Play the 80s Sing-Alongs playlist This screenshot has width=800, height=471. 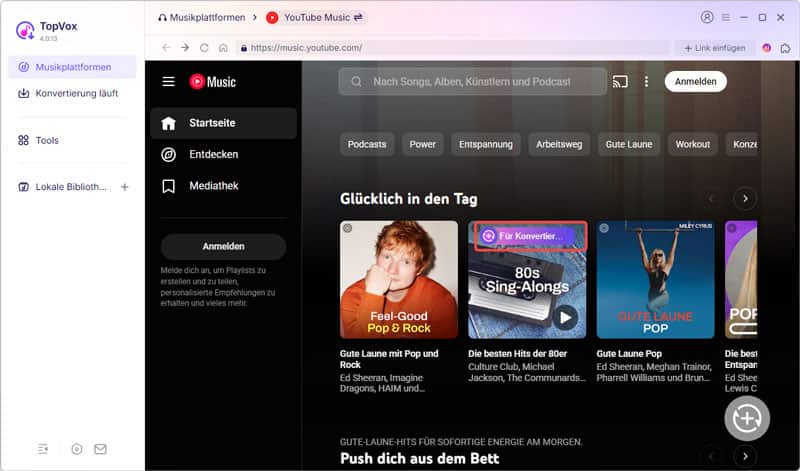click(565, 317)
